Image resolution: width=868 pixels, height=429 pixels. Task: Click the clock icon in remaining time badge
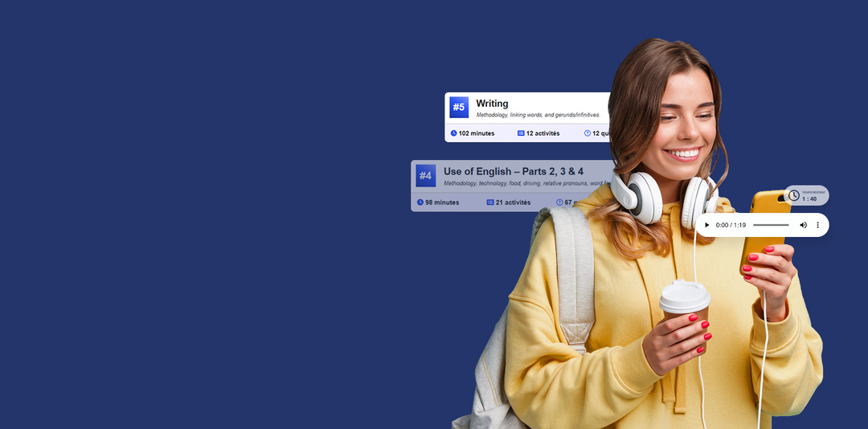click(794, 195)
